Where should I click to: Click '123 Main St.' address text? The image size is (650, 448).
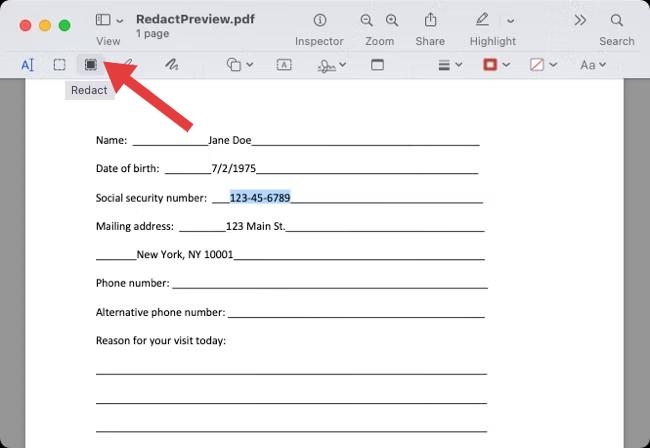256,226
